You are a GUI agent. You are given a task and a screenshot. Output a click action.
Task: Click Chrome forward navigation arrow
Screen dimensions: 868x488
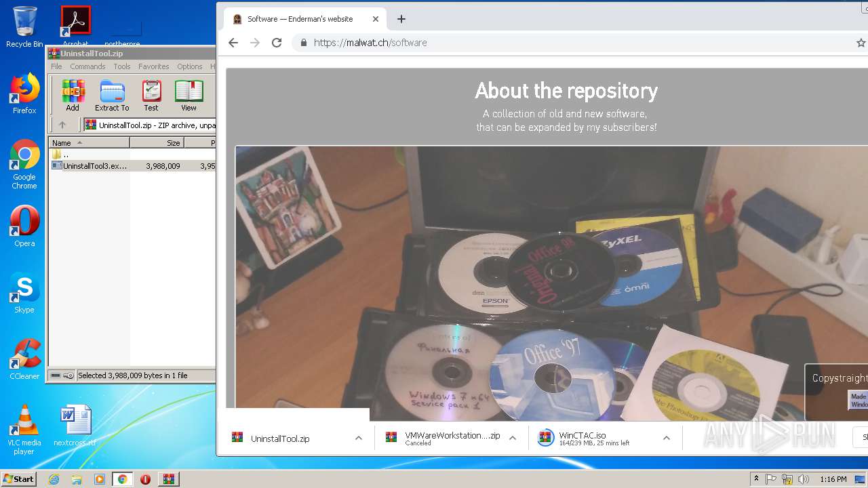[x=255, y=43]
